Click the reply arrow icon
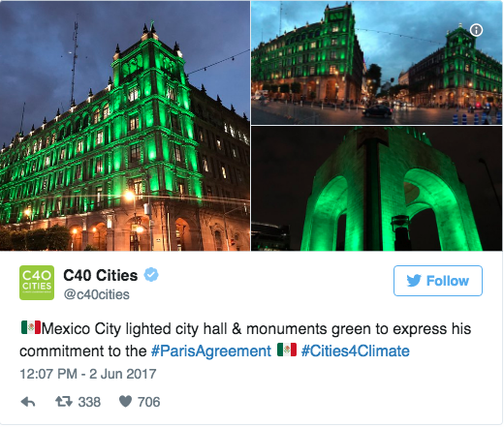The image size is (504, 427). (x=28, y=402)
